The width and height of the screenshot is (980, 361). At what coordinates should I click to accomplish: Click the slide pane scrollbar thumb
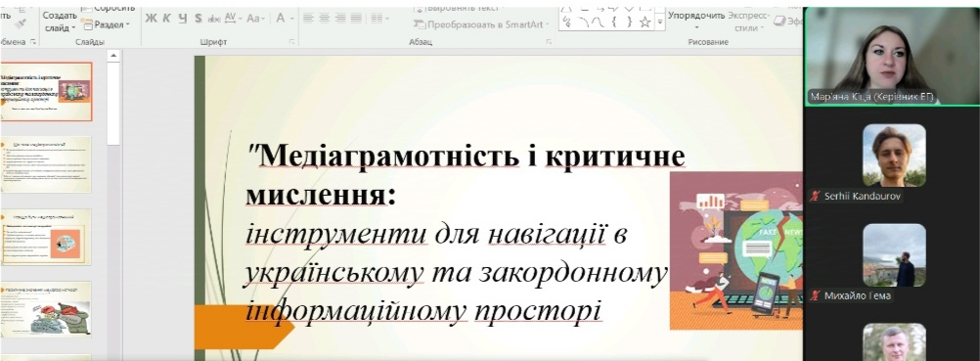pos(113,104)
